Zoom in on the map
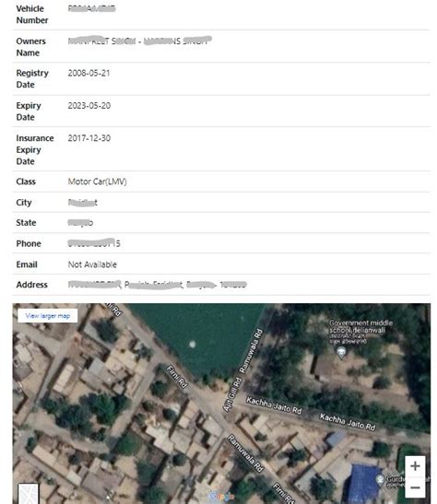 [415, 465]
